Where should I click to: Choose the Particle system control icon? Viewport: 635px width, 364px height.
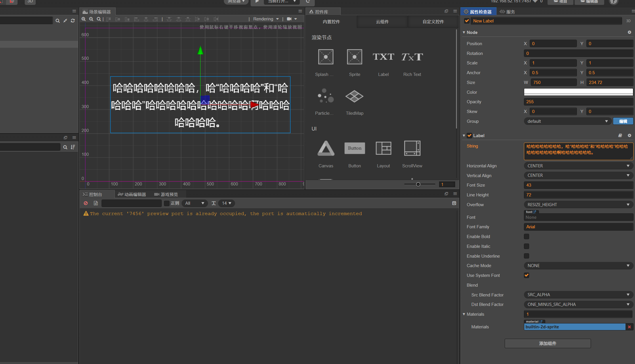[x=325, y=96]
